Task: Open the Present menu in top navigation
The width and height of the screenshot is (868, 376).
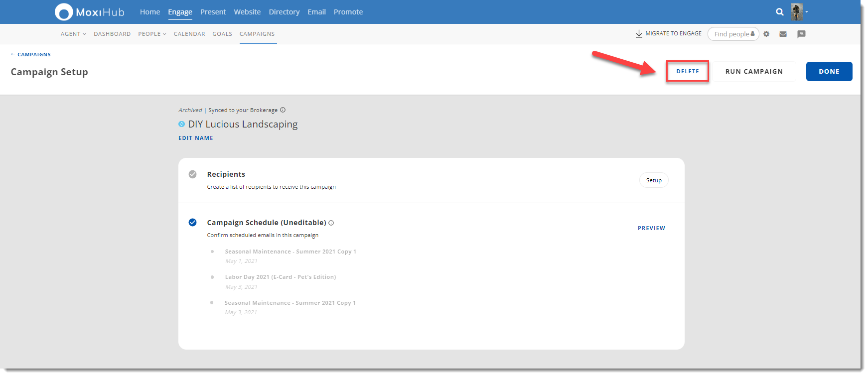Action: pyautogui.click(x=213, y=12)
